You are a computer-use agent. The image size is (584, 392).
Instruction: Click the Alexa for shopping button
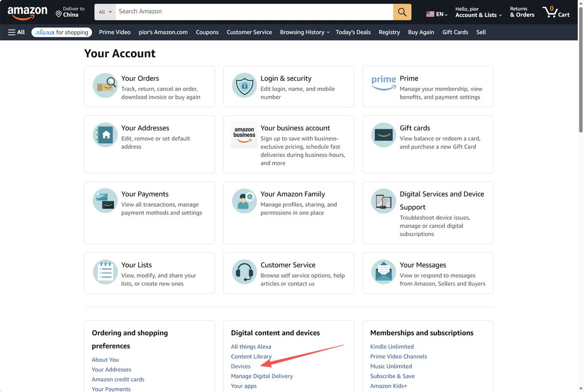(x=62, y=32)
